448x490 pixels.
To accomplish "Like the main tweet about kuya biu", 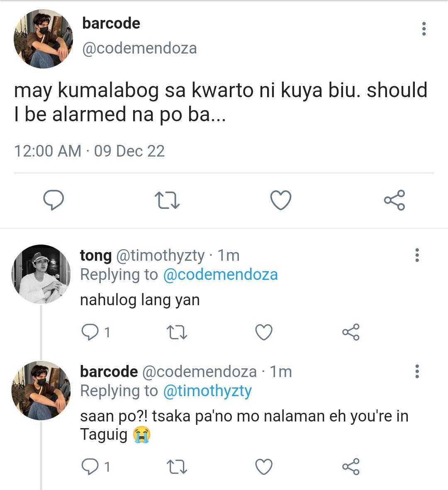I will point(281,200).
